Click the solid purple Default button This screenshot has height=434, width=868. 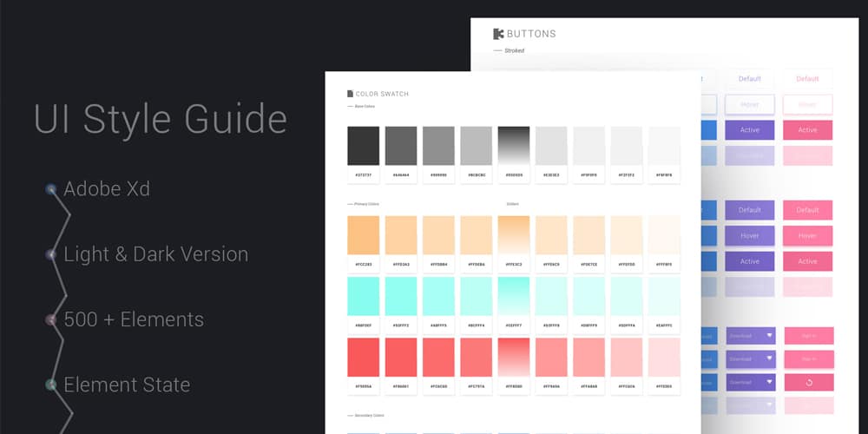point(750,210)
